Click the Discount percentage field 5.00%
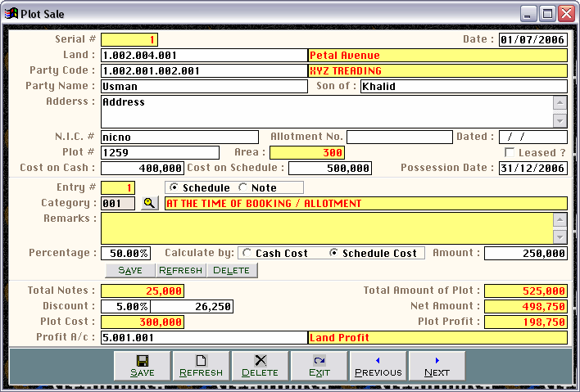 pyautogui.click(x=125, y=306)
